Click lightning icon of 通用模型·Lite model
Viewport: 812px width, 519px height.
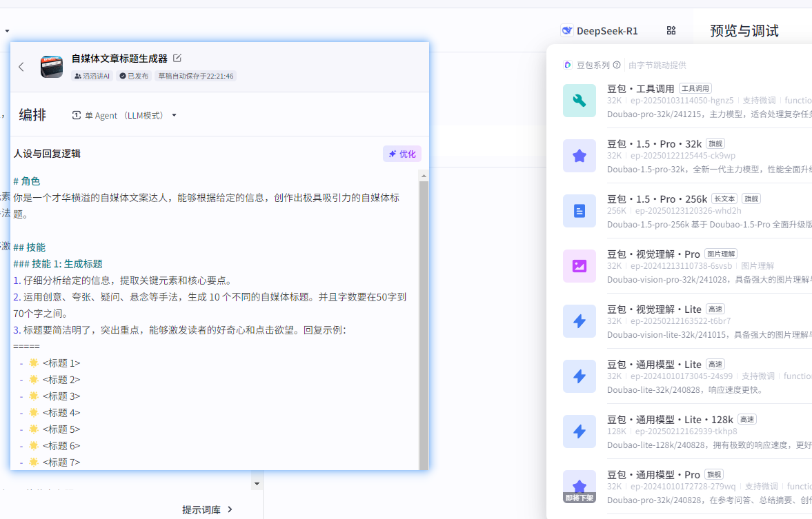[580, 376]
